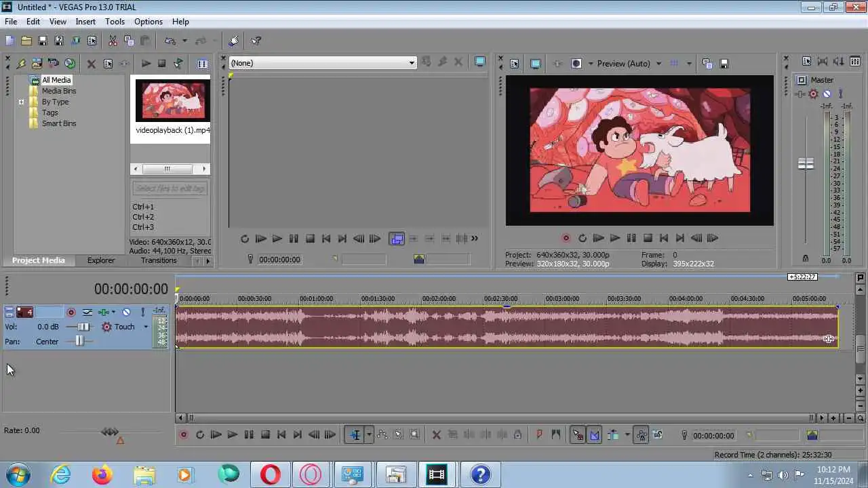This screenshot has height=488, width=868.
Task: Create a new project from the toolbar
Action: (x=9, y=41)
